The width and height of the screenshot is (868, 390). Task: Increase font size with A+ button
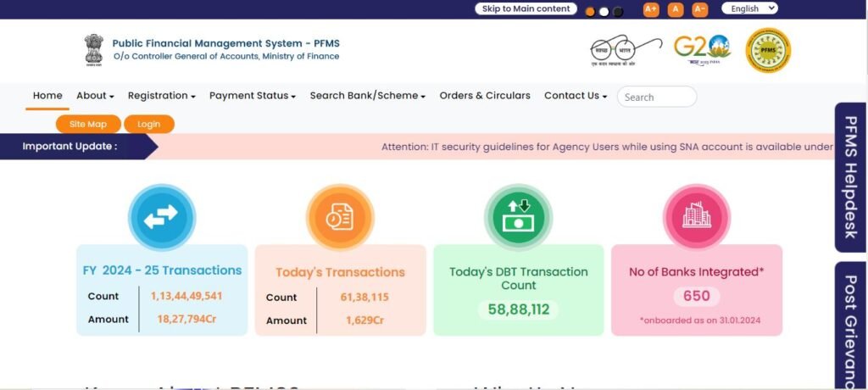coord(651,9)
